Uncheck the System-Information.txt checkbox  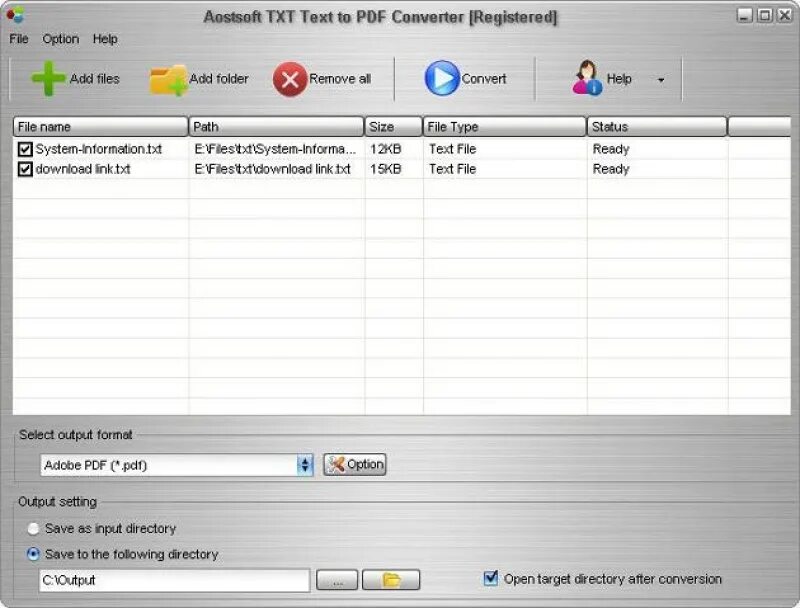point(25,149)
